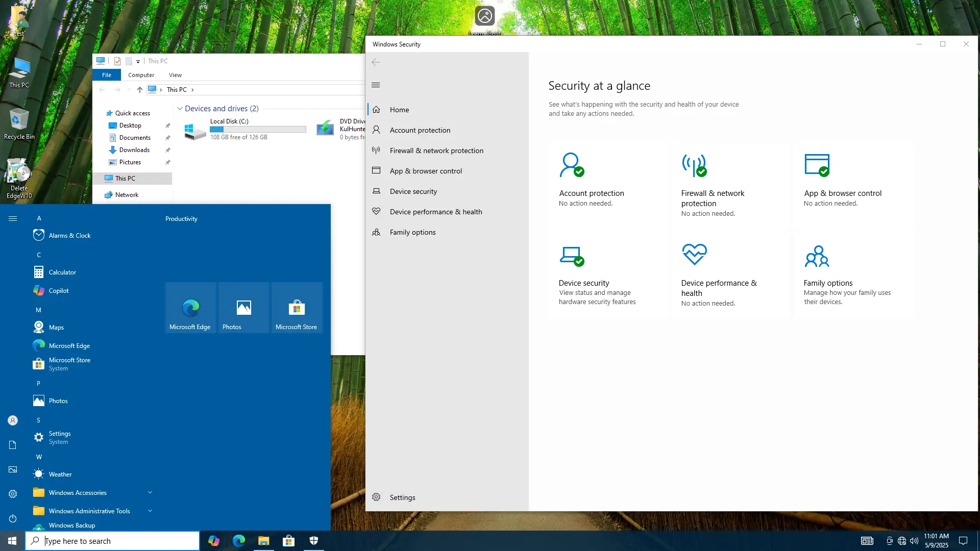Open Device security tile

tap(584, 283)
